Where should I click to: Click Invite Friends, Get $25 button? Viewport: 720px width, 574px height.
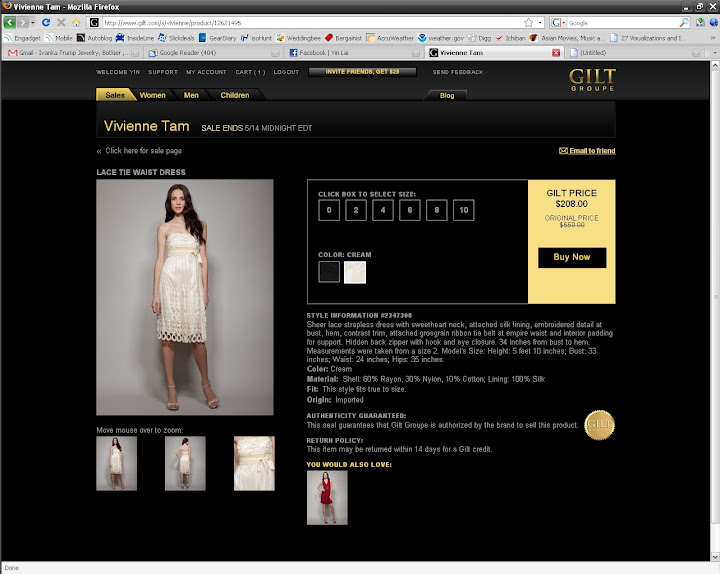362,72
